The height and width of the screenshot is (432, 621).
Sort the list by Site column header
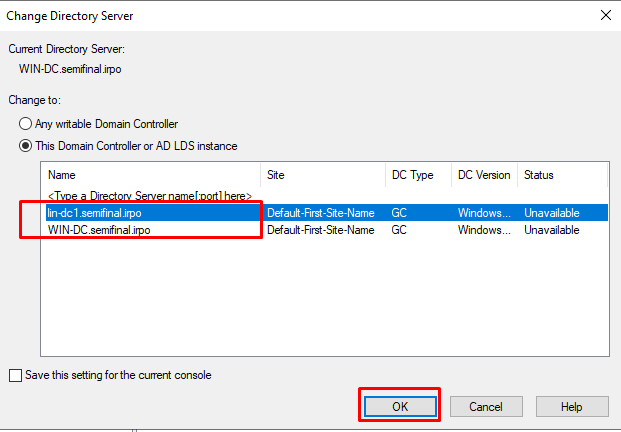(322, 175)
